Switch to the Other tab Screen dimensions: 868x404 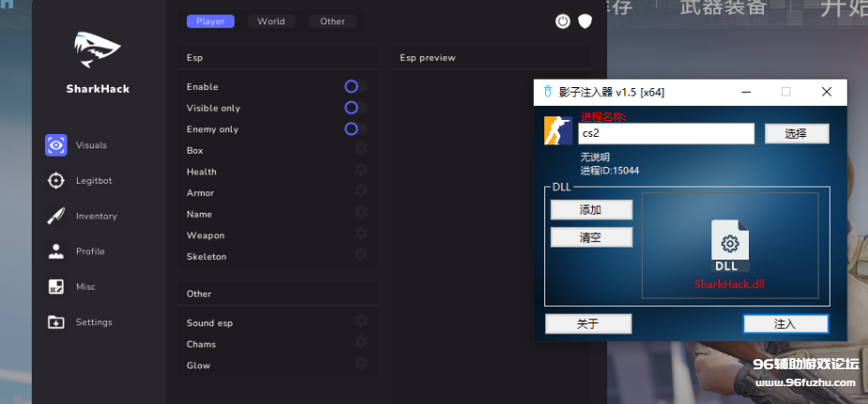[332, 21]
